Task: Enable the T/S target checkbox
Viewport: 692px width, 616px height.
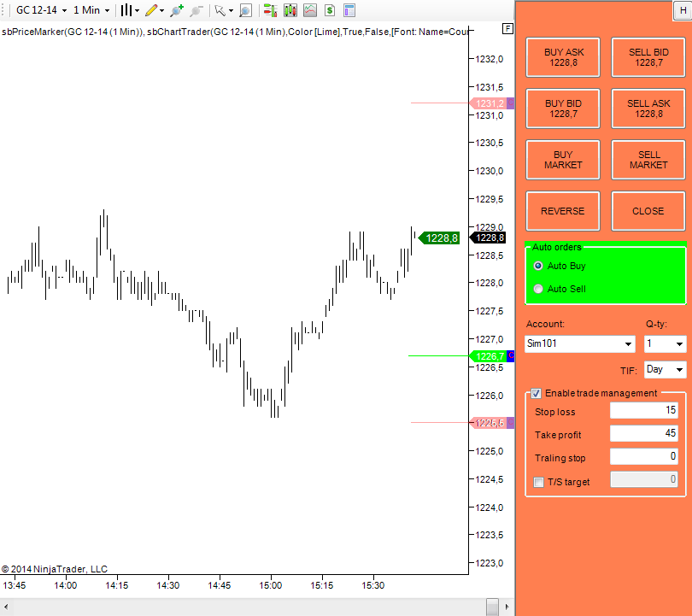Action: tap(538, 482)
